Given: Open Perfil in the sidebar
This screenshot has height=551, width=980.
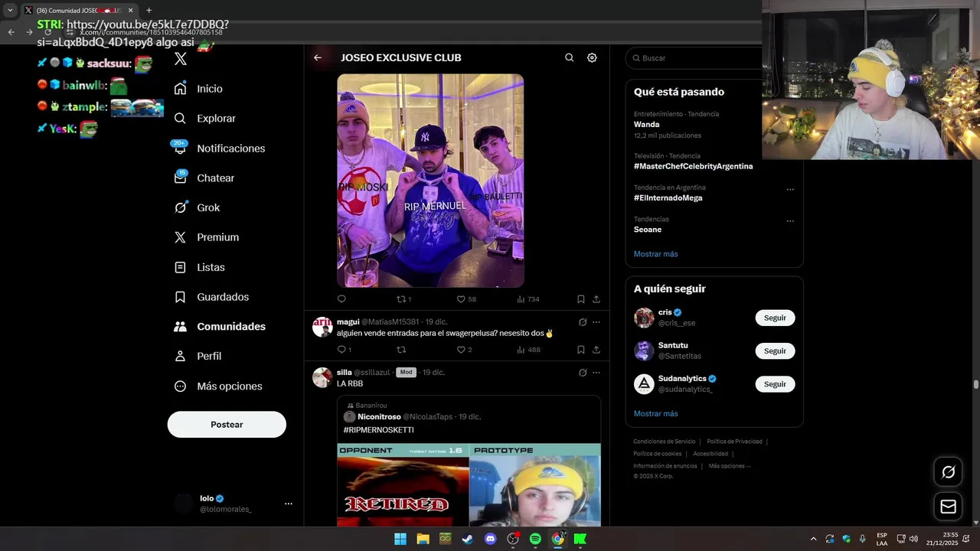Looking at the screenshot, I should coord(198,357).
